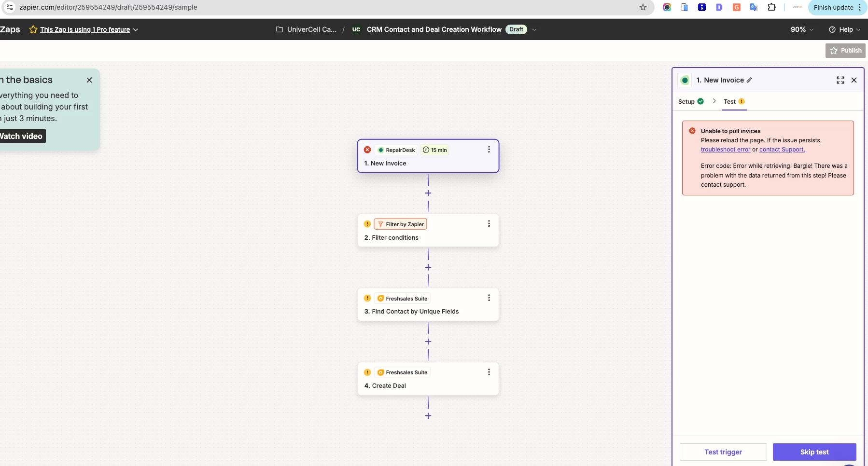Open three-dot menu on Create Deal step
868x466 pixels.
[489, 372]
